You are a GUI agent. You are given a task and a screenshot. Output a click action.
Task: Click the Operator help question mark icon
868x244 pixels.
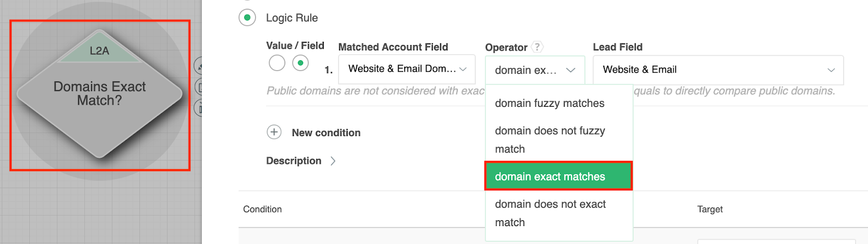coord(537,47)
